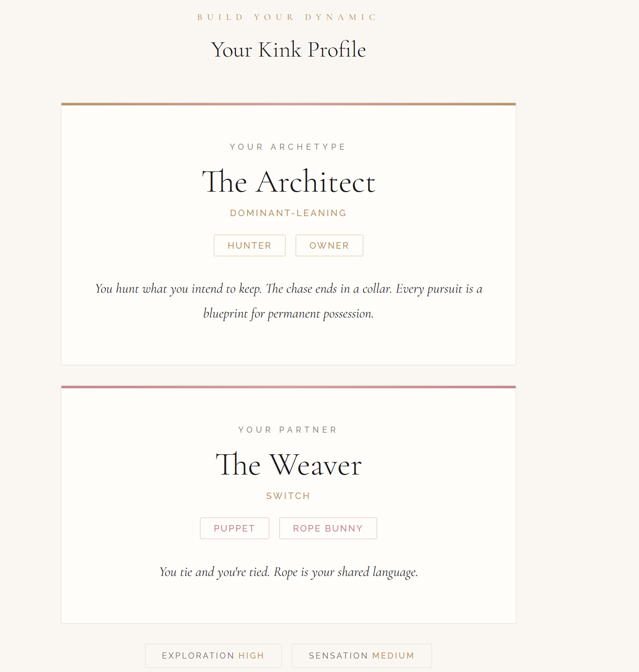Click 'The Architect' title
The width and height of the screenshot is (639, 672).
point(288,182)
